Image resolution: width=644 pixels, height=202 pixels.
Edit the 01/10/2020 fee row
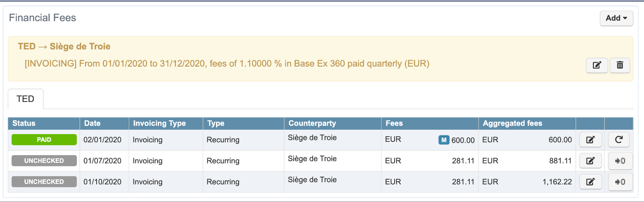click(x=590, y=182)
